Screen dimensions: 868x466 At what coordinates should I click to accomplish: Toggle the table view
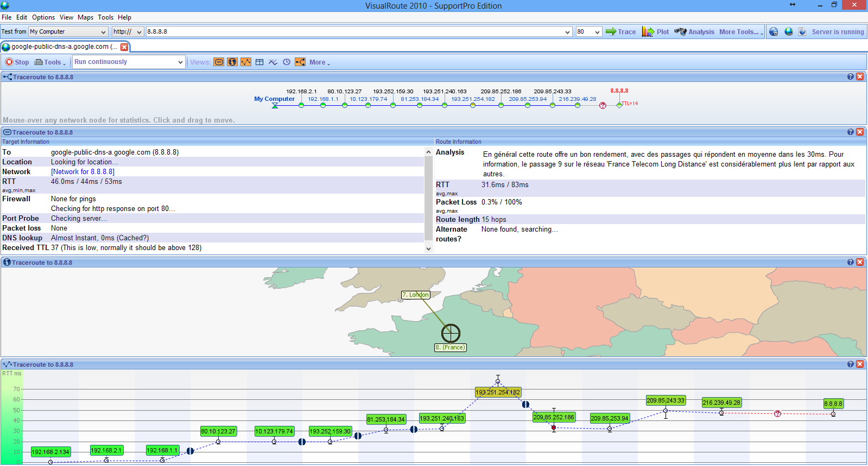coord(259,62)
